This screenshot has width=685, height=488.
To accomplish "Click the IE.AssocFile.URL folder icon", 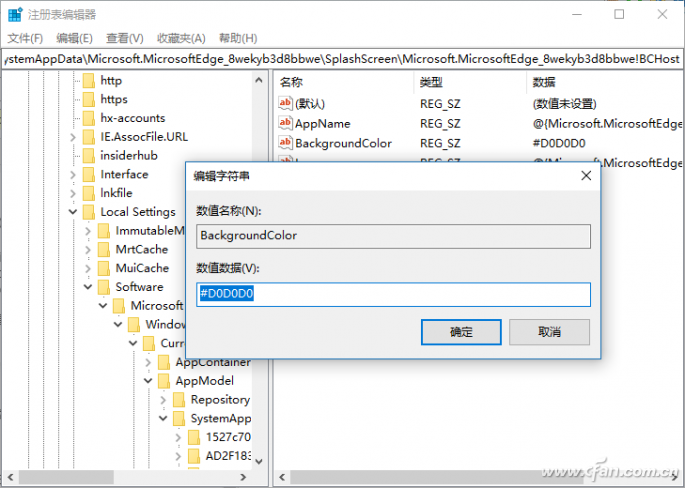I will click(x=89, y=137).
